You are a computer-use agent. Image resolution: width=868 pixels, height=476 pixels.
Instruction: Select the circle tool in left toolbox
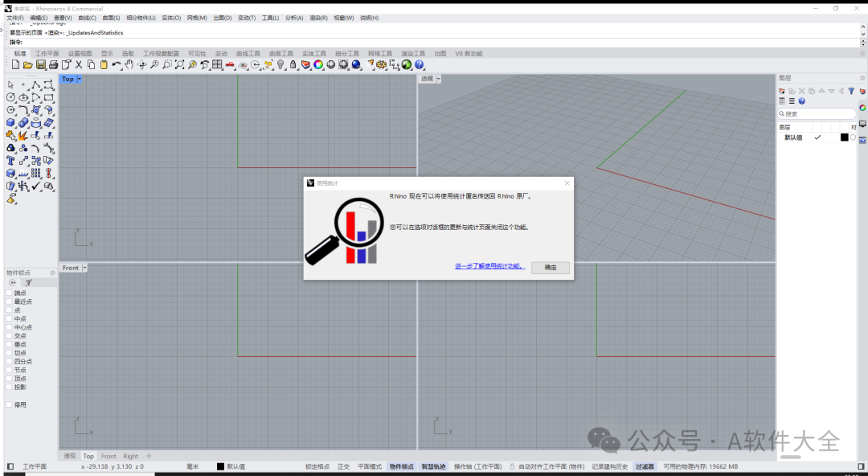[x=10, y=97]
